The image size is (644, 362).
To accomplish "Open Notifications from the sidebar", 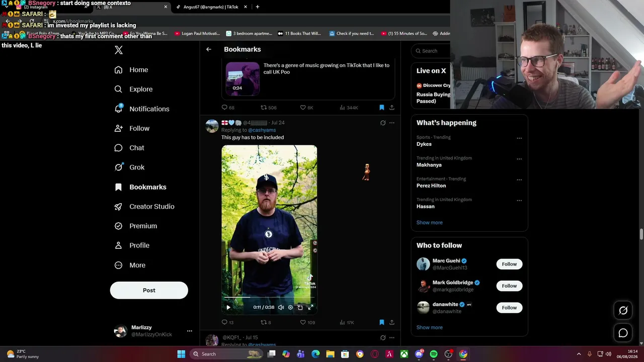I will pyautogui.click(x=142, y=109).
